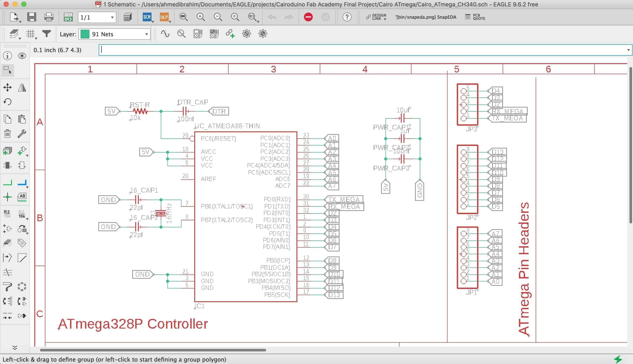Select the Delete trash tool

point(7,134)
